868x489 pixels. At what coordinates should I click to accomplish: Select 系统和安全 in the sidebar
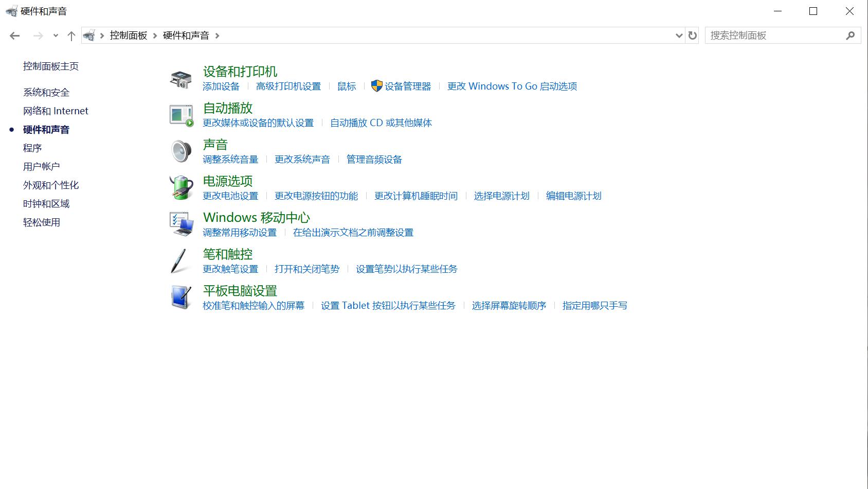click(x=46, y=93)
